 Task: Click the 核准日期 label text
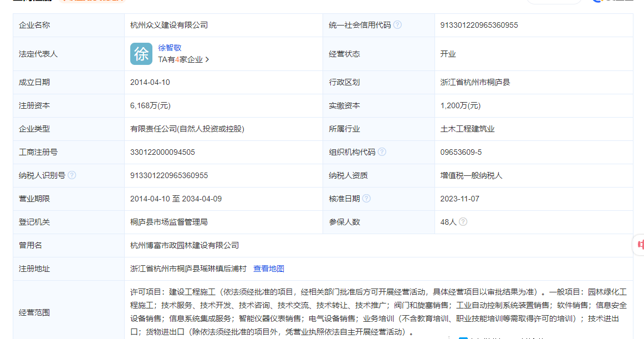click(x=344, y=199)
